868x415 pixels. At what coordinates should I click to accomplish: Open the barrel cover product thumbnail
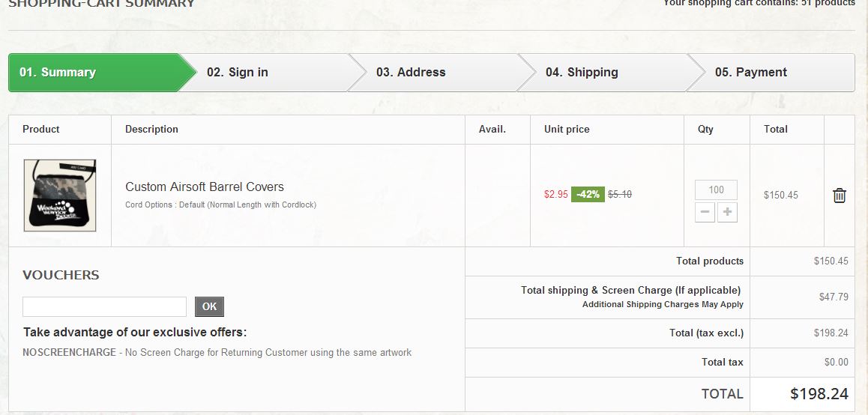point(60,196)
